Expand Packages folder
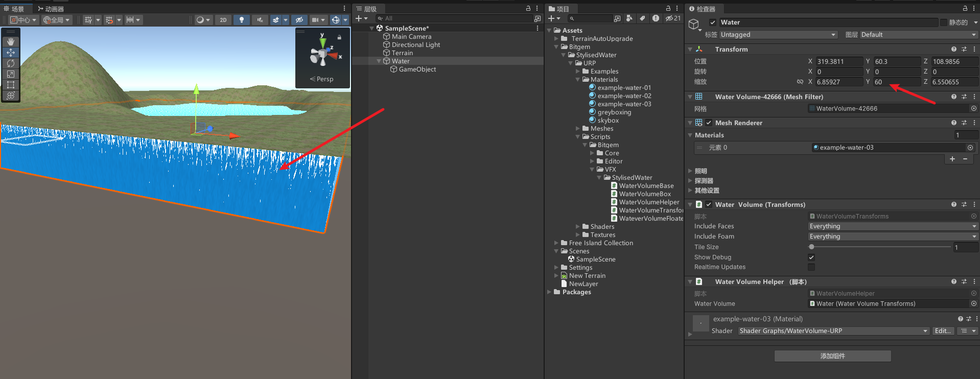The width and height of the screenshot is (980, 379). tap(549, 292)
